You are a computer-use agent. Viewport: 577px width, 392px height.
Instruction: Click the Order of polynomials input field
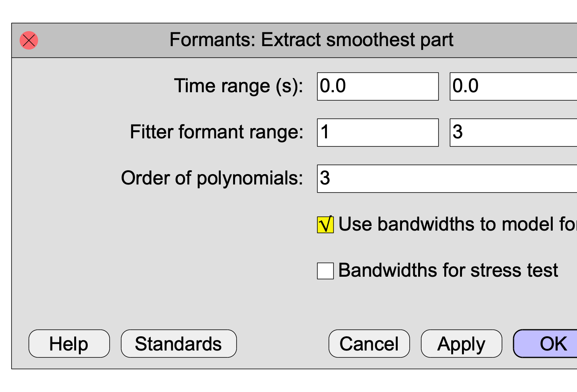447,179
